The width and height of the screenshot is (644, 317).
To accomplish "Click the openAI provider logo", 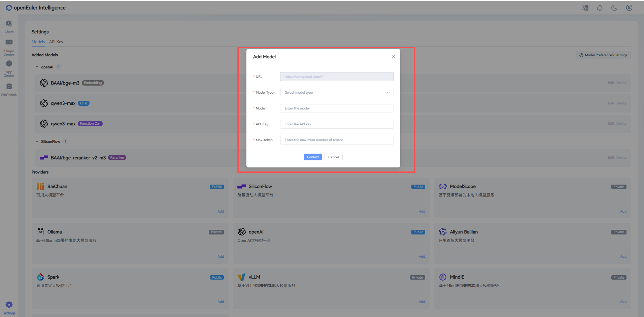I will pos(242,232).
